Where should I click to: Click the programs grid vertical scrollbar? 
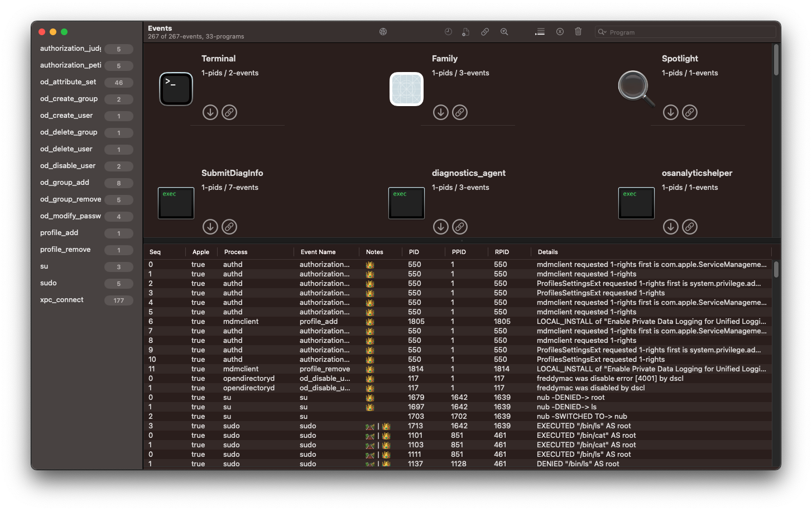pos(776,60)
